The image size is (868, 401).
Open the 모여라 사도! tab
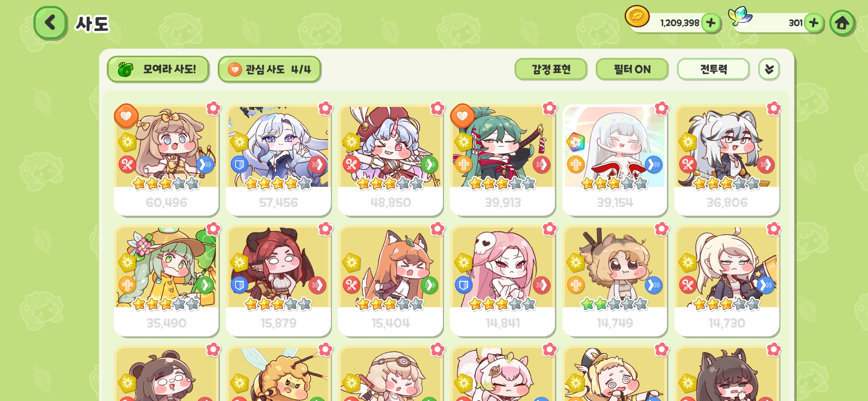click(158, 69)
